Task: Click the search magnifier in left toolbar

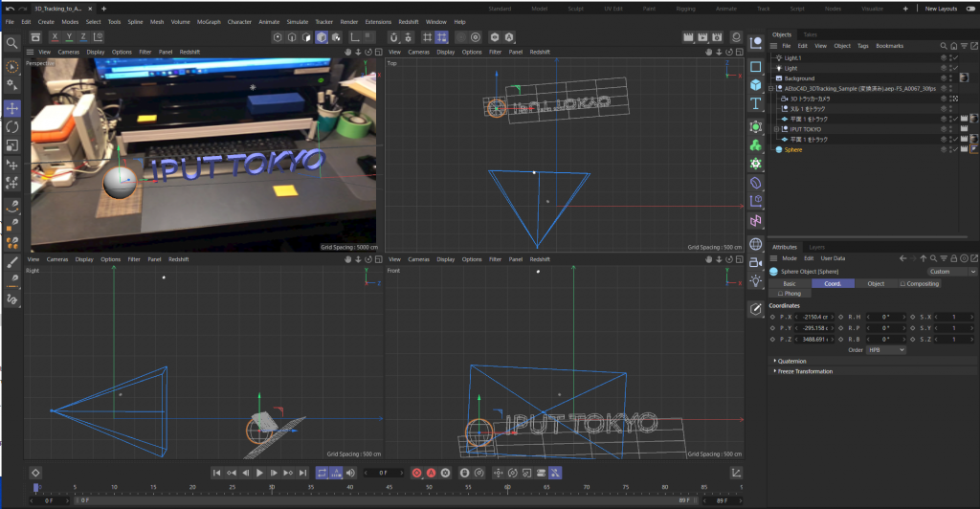Action: pyautogui.click(x=12, y=43)
